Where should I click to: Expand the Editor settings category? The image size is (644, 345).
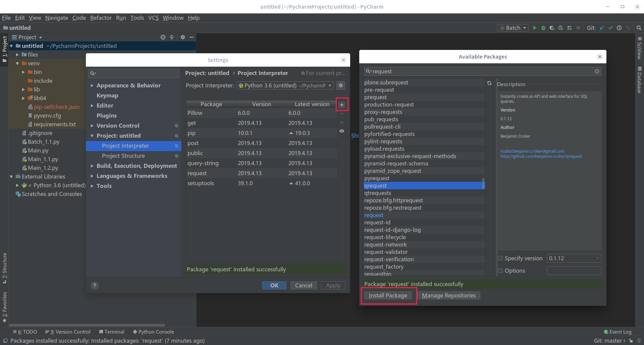[92, 106]
